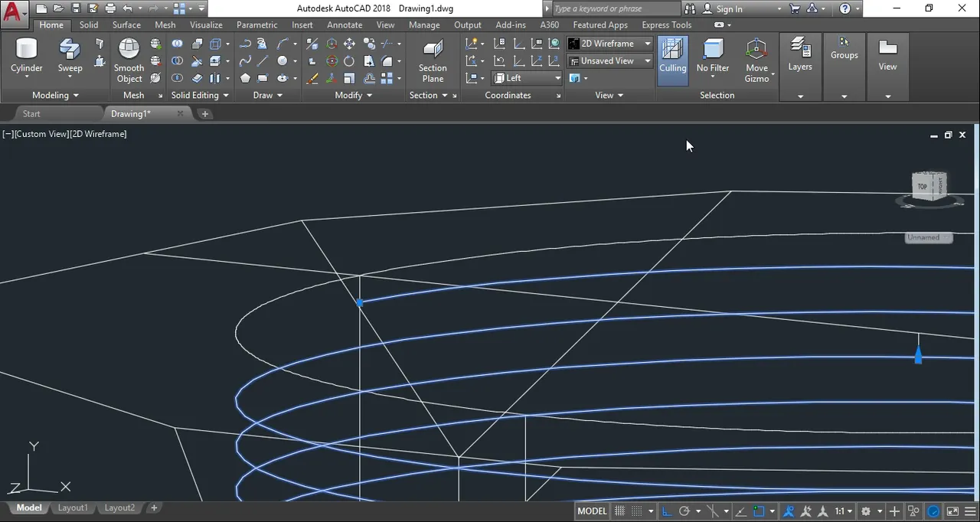Open the Visualize ribbon tab
Viewport: 980px width, 522px height.
[x=206, y=24]
